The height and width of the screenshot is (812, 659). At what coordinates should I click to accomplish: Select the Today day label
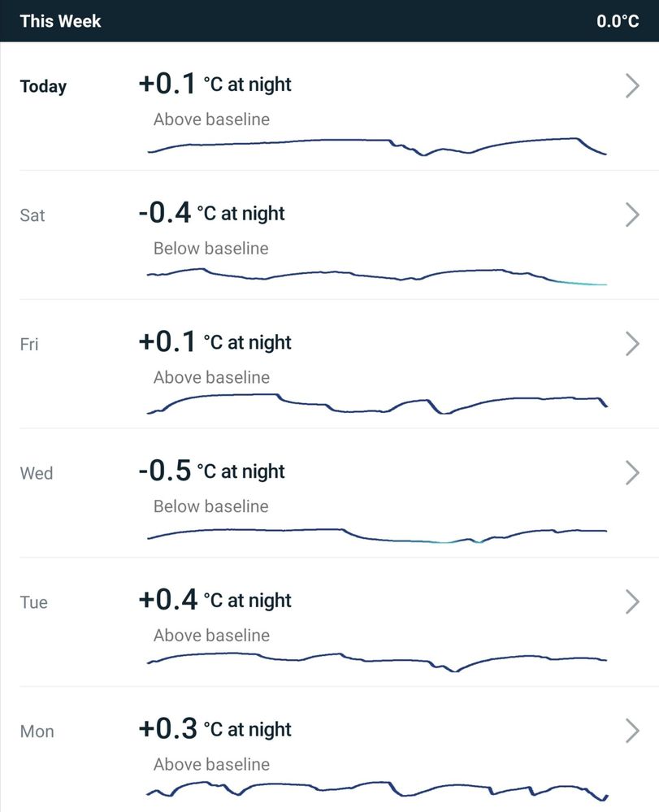click(x=43, y=86)
